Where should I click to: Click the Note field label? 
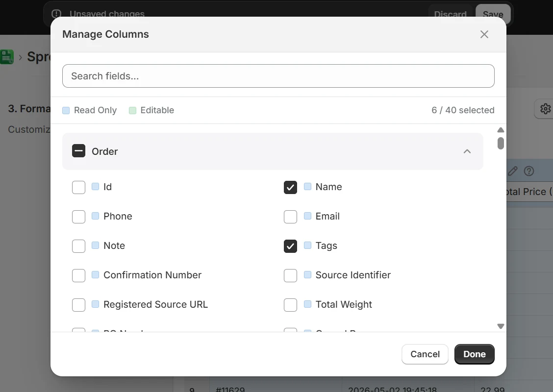[x=114, y=245]
